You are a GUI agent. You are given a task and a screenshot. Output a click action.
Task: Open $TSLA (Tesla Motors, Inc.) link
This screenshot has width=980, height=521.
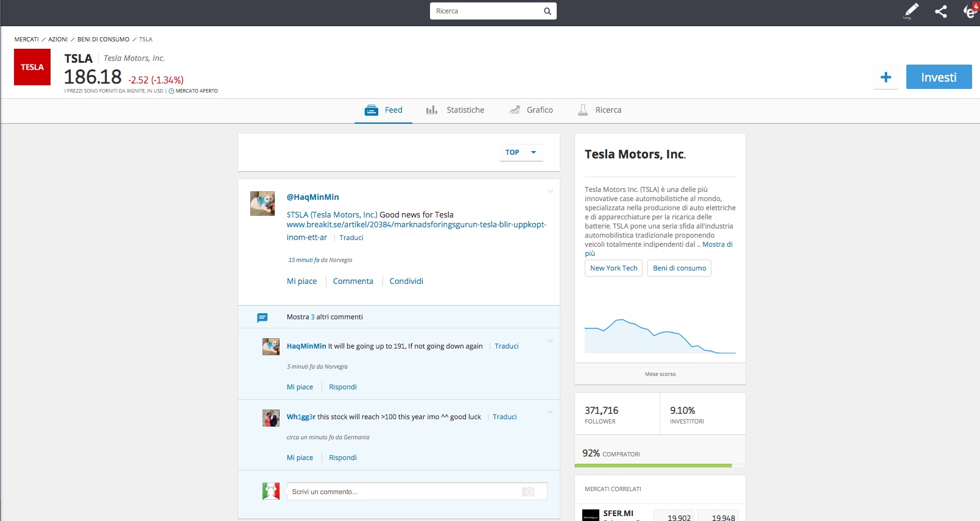coord(332,214)
